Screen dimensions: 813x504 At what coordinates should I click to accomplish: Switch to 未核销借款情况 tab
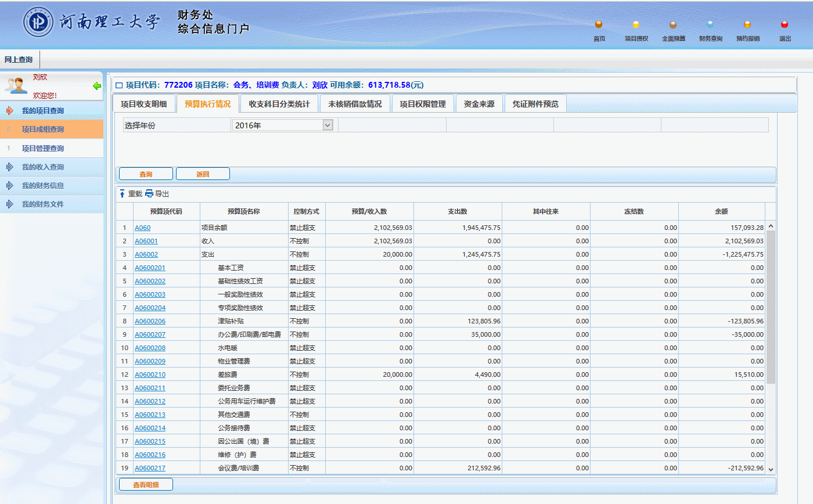(355, 104)
